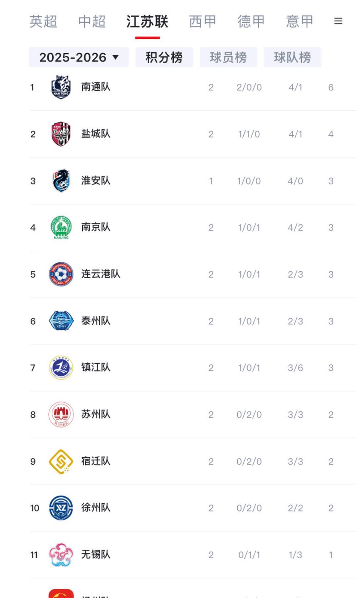Switch to the 意甲 league tab
Screen dimensions: 364x598
[300, 22]
